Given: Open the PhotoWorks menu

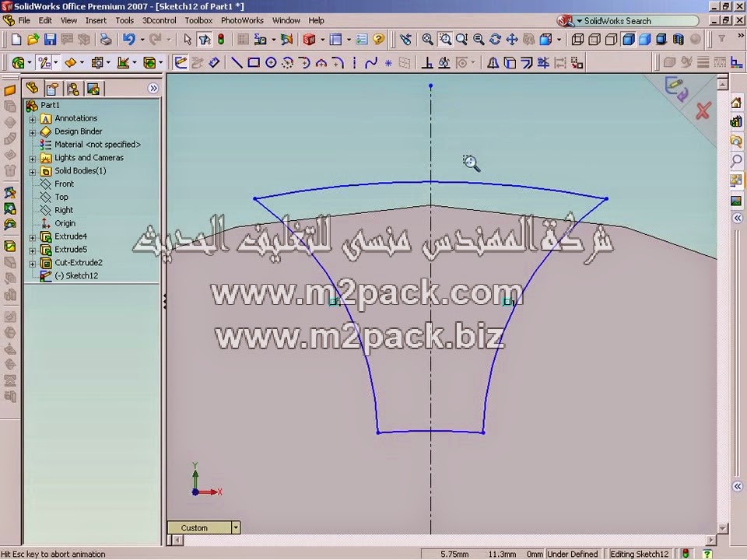Looking at the screenshot, I should pyautogui.click(x=242, y=20).
